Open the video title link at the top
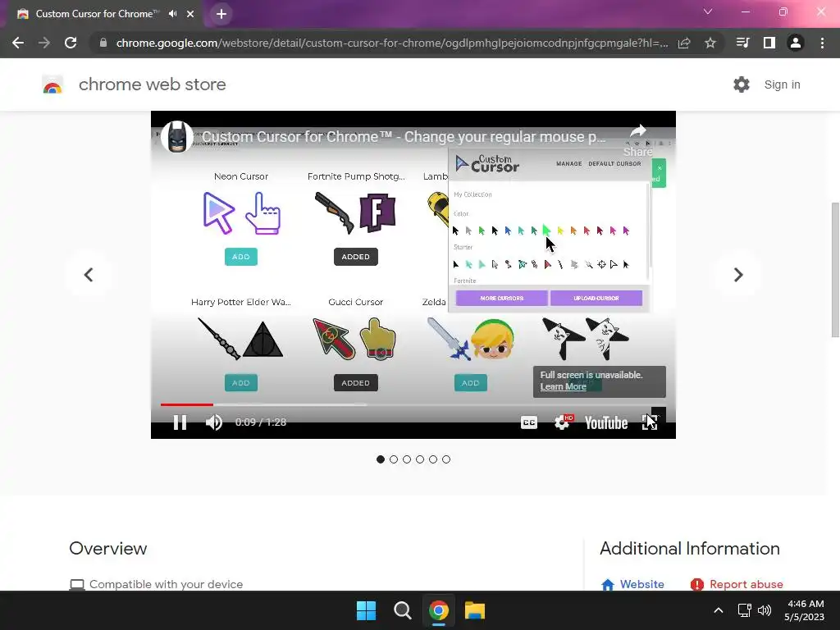The height and width of the screenshot is (630, 840). [404, 137]
